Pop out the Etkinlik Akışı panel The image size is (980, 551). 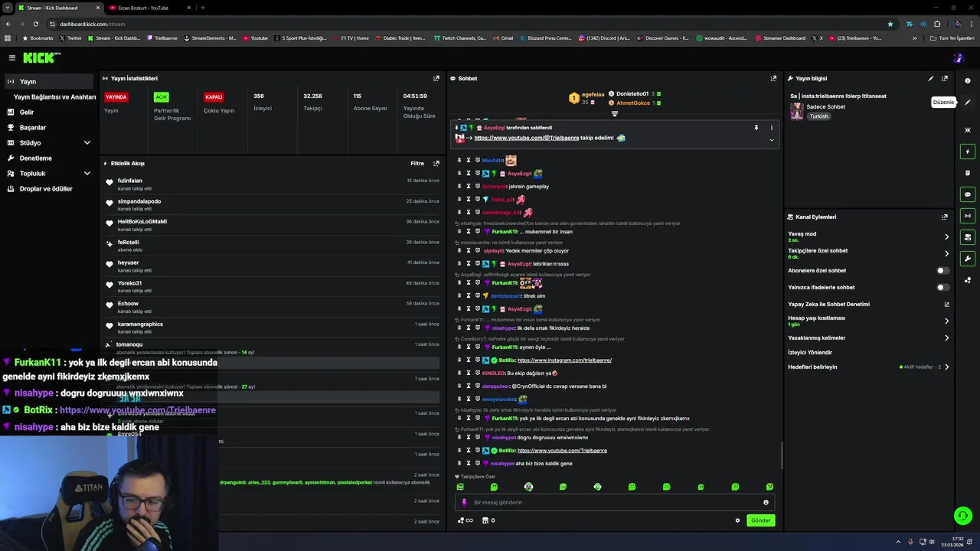tap(436, 163)
